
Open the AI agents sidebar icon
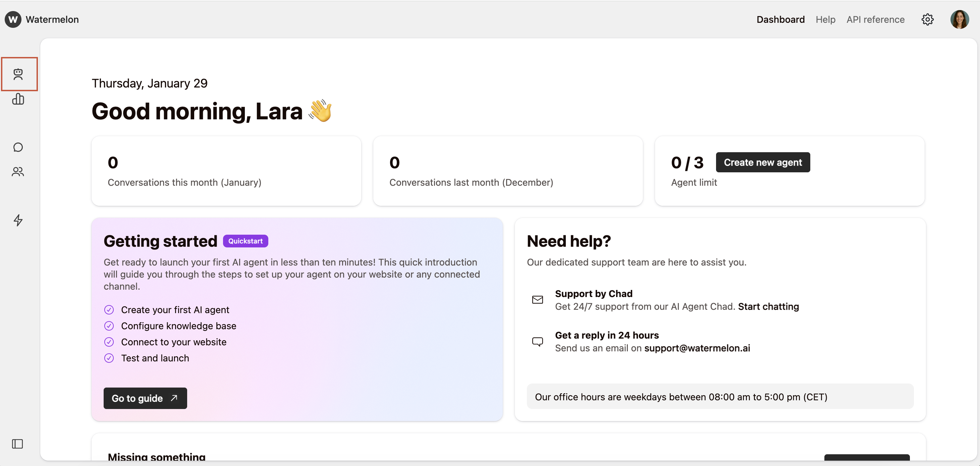pyautogui.click(x=18, y=74)
